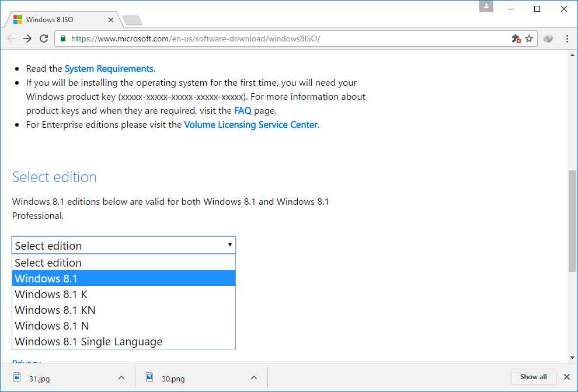Expand options for the 30.png download
The width and height of the screenshot is (578, 392).
pyautogui.click(x=254, y=378)
